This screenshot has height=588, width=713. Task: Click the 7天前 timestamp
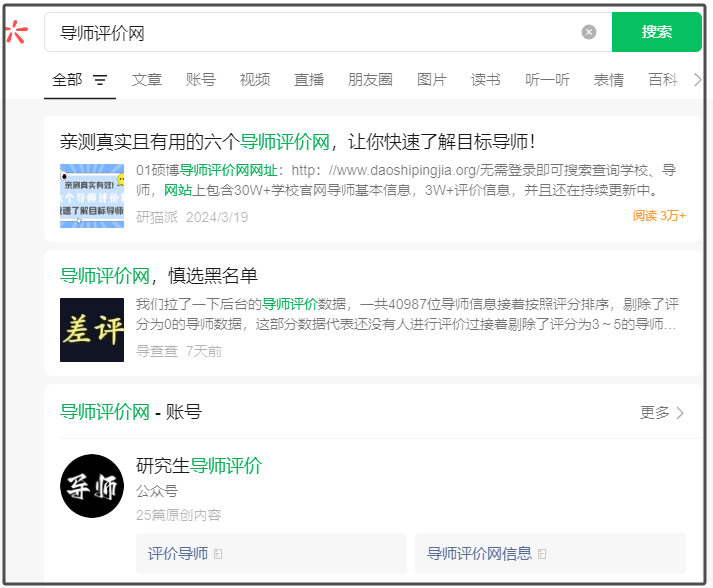(204, 351)
